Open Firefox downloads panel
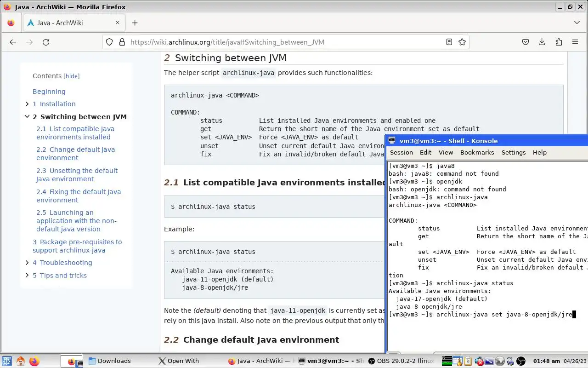This screenshot has height=368, width=588. 542,42
